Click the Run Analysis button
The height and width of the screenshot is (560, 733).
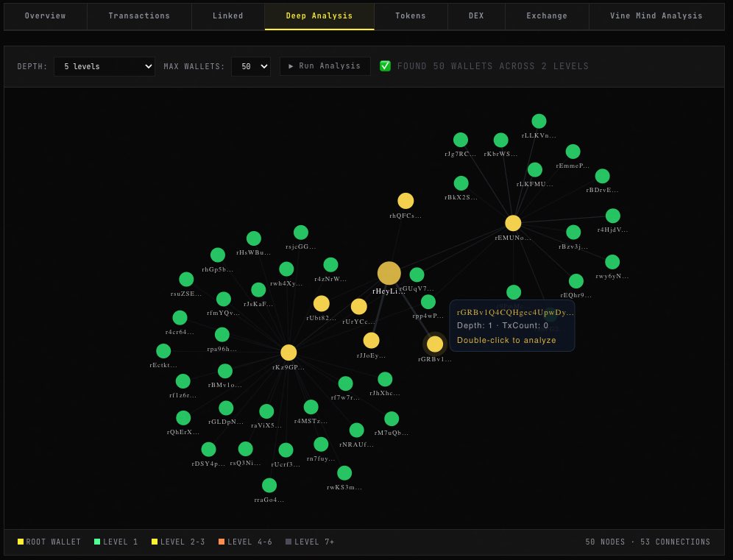tap(325, 66)
